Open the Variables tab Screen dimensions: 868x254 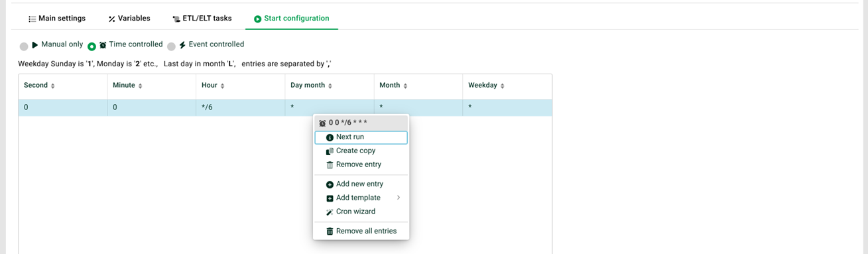coord(129,19)
